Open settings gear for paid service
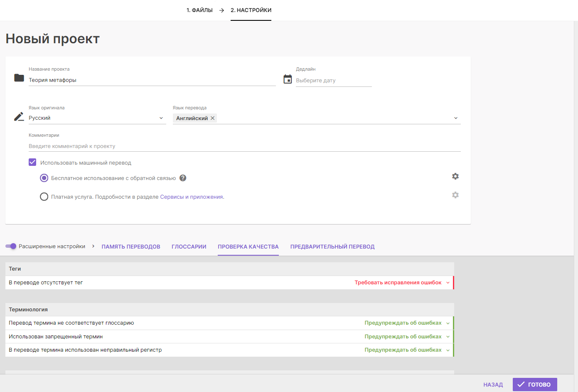Screen dimensions: 578x392 tap(455, 195)
